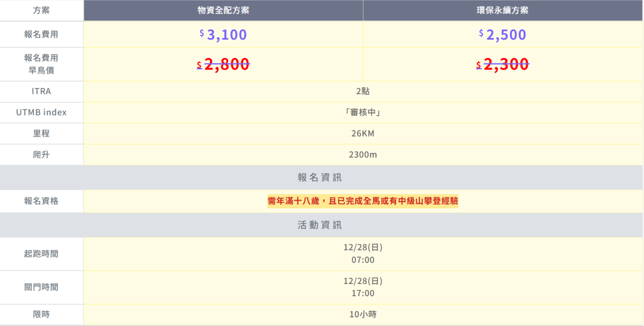Click the 關門時間 row label
This screenshot has width=644, height=326.
pos(41,287)
